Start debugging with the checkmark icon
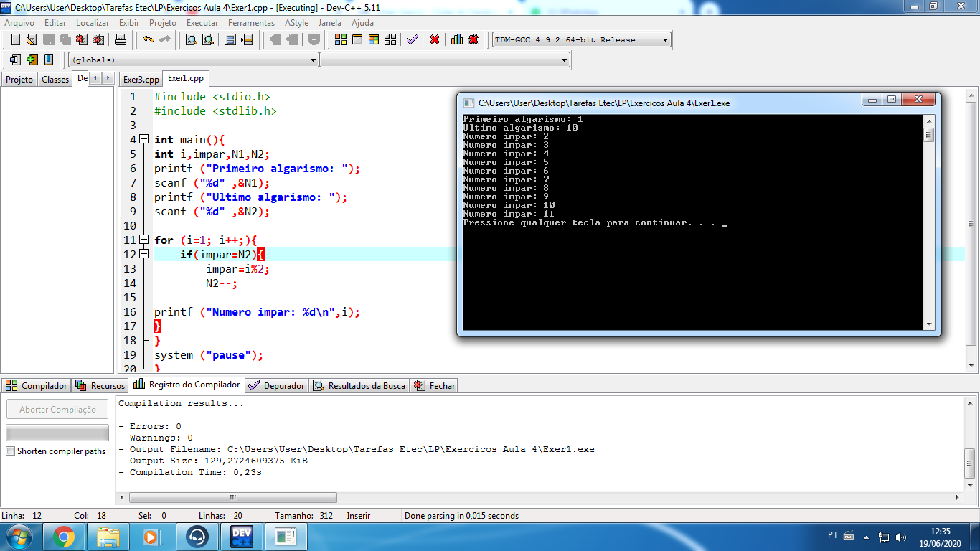 [412, 39]
